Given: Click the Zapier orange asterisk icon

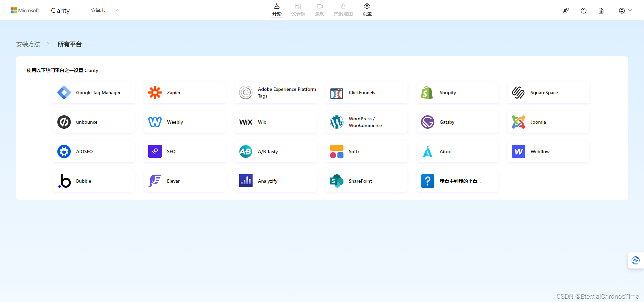Looking at the screenshot, I should click(x=155, y=93).
